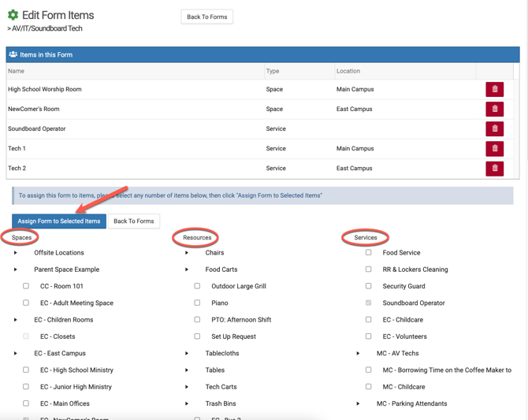
Task: Expand MC - AV Techs services
Action: [x=358, y=353]
